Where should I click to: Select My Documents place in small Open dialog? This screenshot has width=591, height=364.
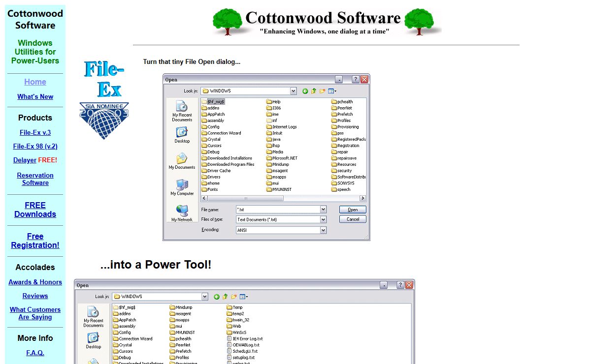coord(182,161)
